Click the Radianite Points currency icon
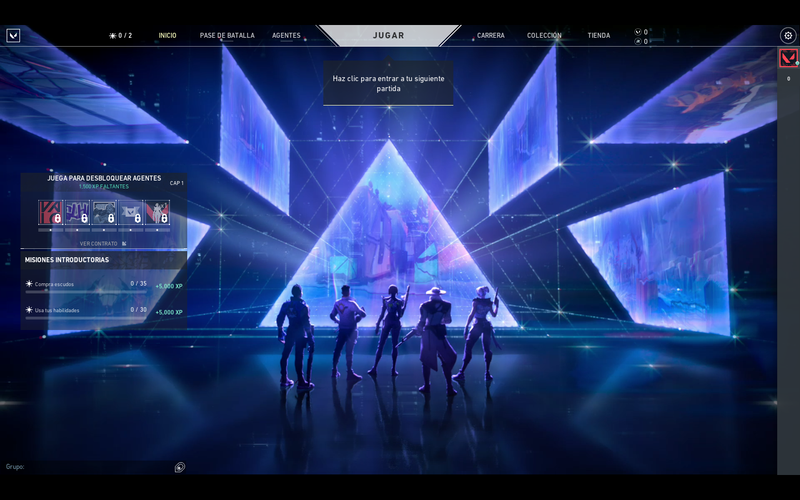Screen dimensions: 800x500 (638, 41)
